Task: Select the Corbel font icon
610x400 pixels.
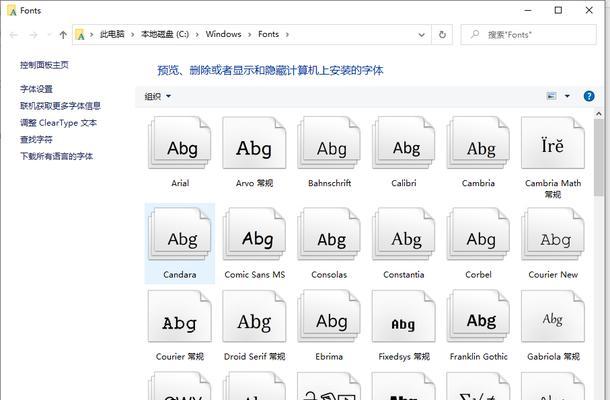Action: point(478,234)
